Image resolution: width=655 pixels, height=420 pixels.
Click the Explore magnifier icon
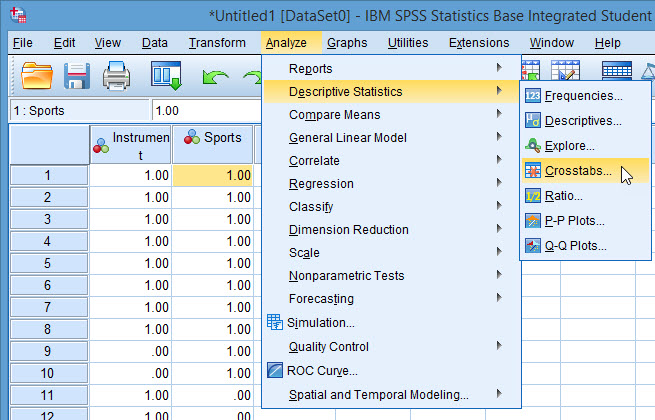(533, 145)
